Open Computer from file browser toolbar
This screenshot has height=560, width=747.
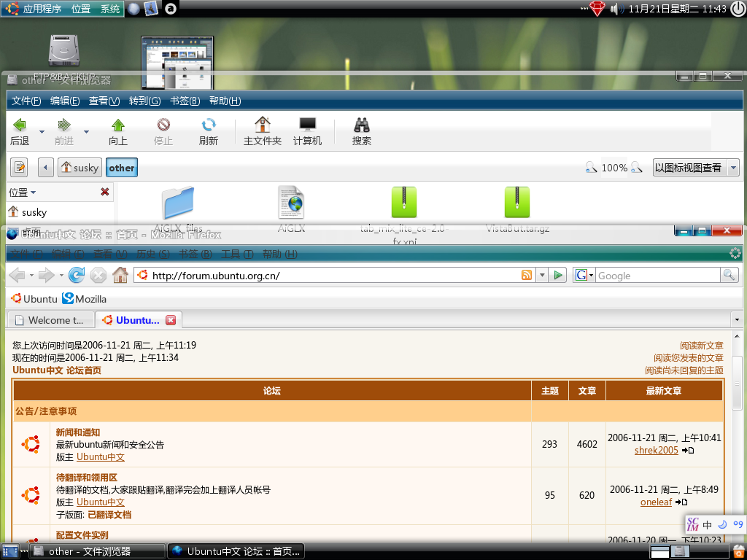click(x=307, y=125)
